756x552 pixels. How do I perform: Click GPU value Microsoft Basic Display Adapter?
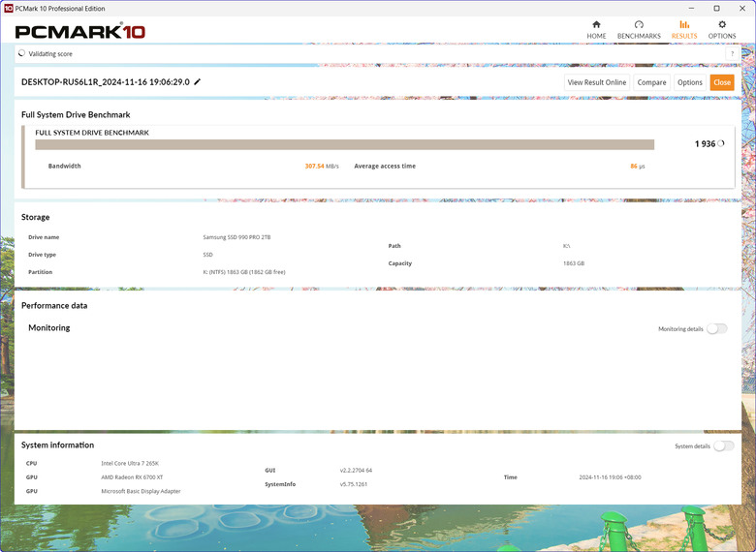coord(141,491)
